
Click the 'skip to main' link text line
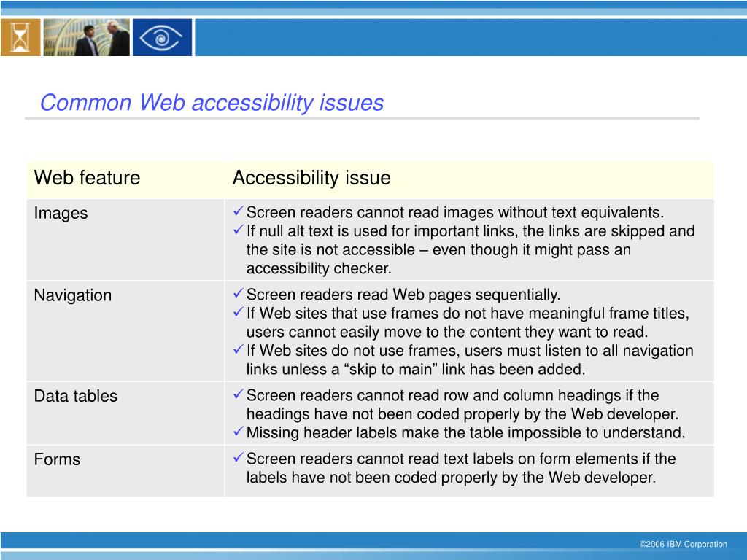tap(416, 369)
